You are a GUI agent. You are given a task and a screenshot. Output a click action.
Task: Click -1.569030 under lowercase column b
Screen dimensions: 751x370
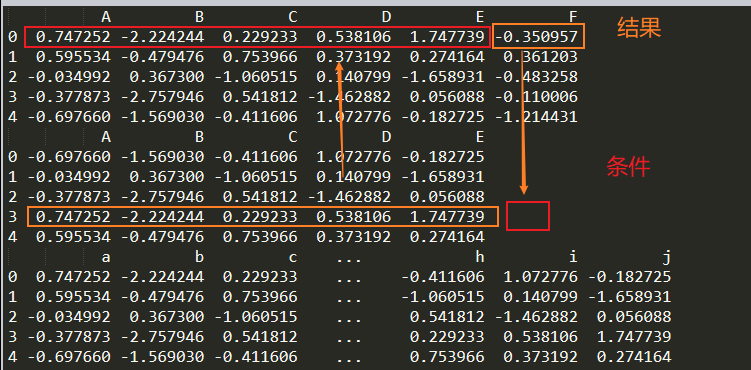tap(162, 357)
